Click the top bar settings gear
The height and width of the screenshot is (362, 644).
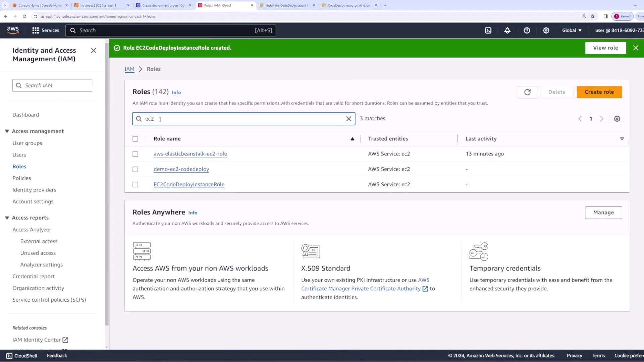tap(546, 31)
